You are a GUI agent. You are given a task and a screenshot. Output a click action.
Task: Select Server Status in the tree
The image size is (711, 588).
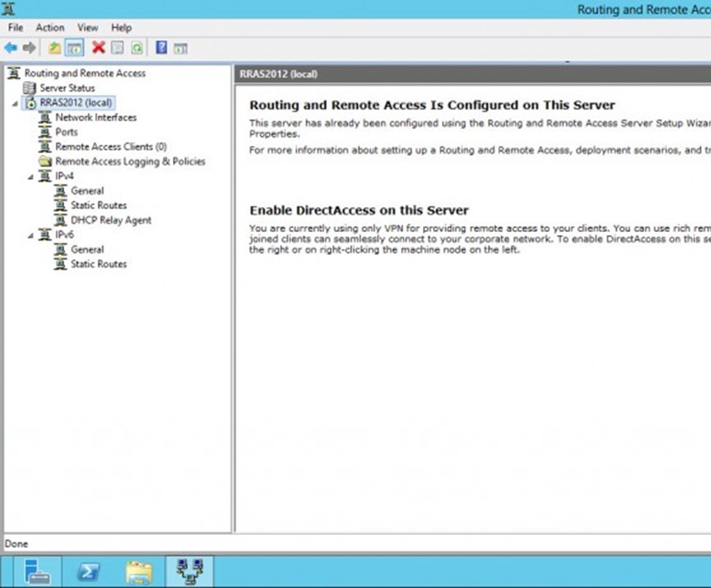[x=67, y=88]
